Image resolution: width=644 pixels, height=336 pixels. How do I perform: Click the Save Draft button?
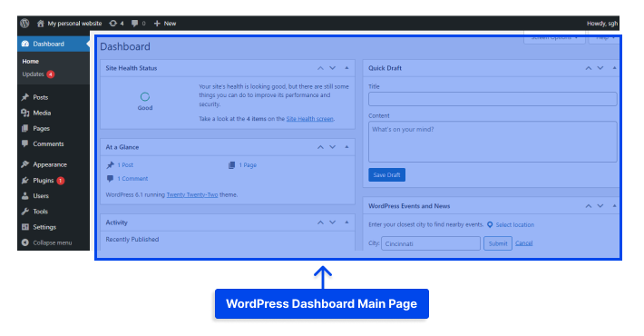386,174
